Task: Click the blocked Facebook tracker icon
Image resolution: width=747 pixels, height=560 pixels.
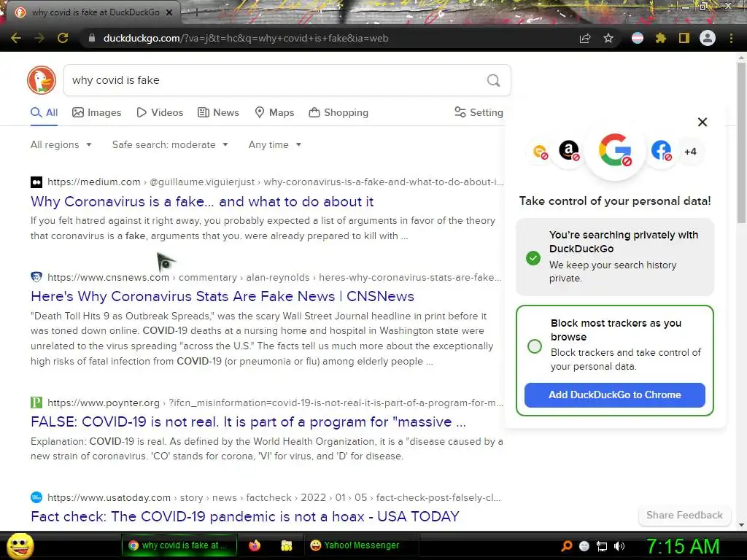Action: click(x=661, y=150)
